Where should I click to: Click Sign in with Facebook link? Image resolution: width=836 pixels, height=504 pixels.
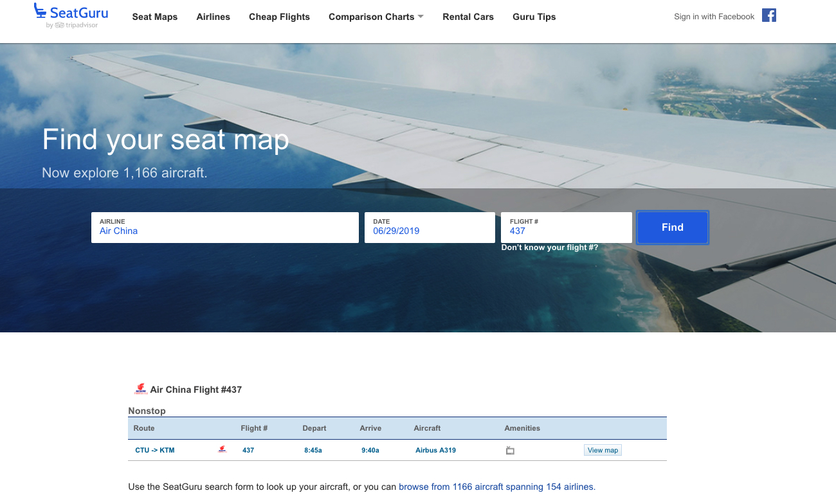point(714,17)
